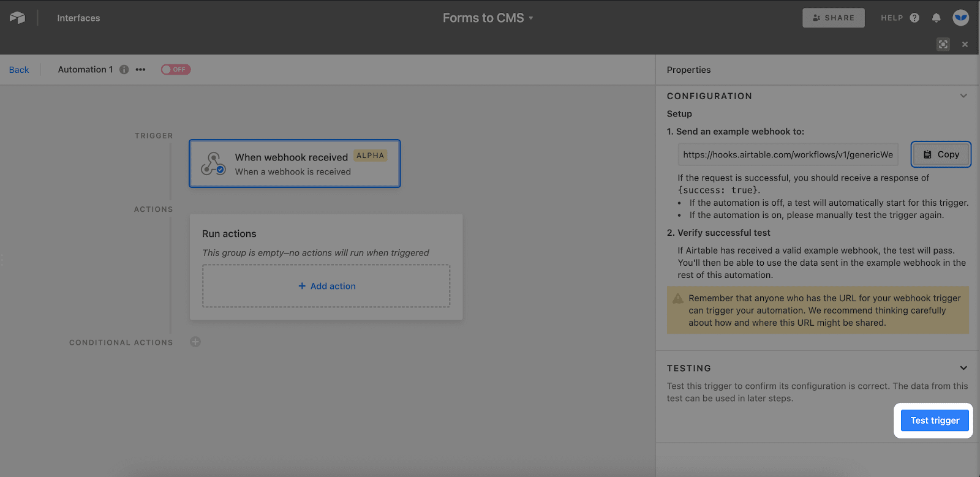980x477 pixels.
Task: Open Automation 1 more options menu
Action: 141,70
